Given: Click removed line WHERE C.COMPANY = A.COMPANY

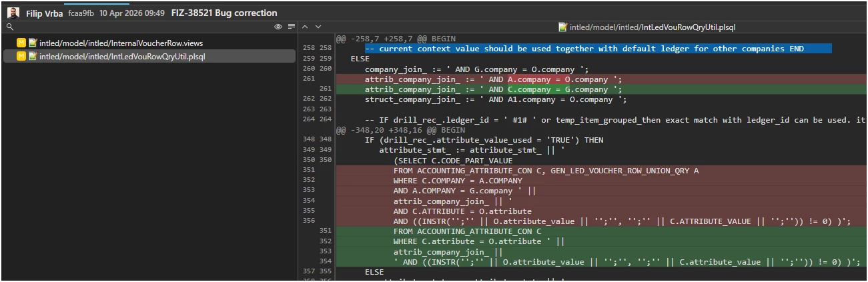Looking at the screenshot, I should coord(458,181).
